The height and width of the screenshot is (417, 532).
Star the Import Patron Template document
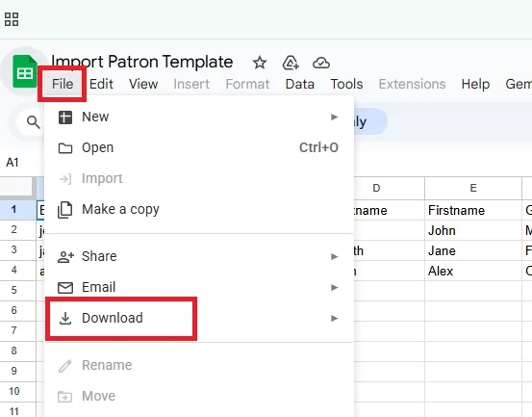(260, 63)
